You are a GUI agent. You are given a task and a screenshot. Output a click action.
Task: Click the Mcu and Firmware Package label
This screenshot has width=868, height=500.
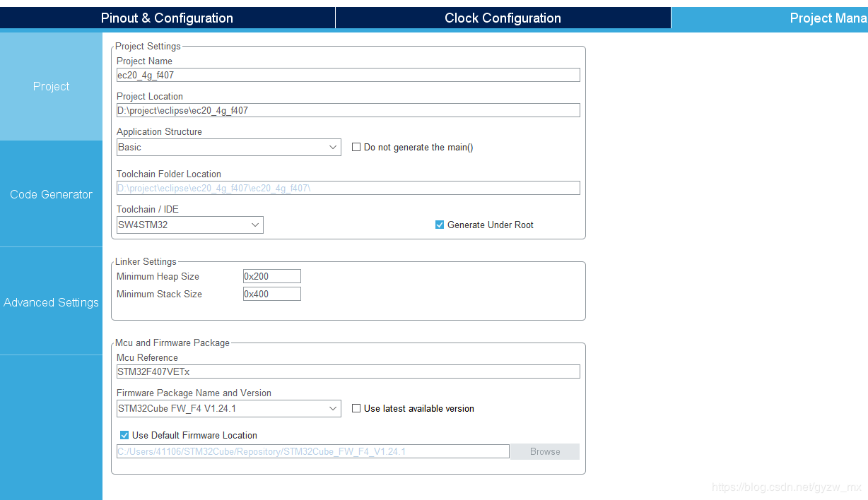coord(172,343)
